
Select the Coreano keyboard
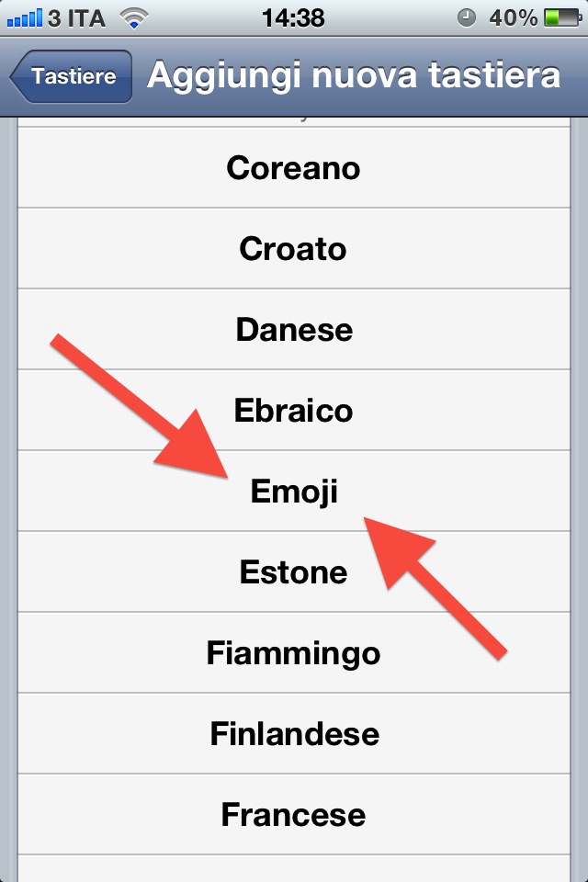pos(293,168)
